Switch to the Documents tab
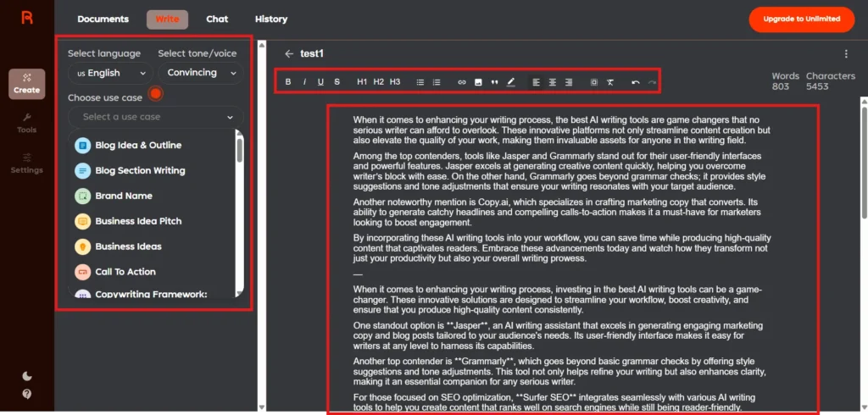868x415 pixels. [x=103, y=19]
